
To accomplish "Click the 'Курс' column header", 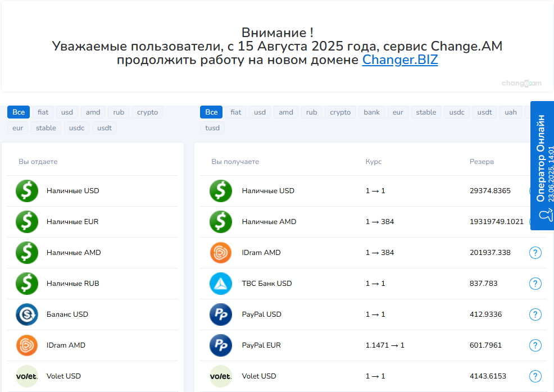I will (x=374, y=162).
